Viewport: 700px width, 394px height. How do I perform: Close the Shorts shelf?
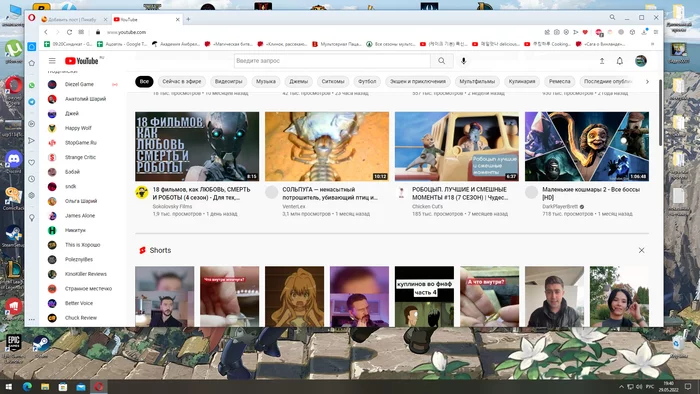click(642, 250)
